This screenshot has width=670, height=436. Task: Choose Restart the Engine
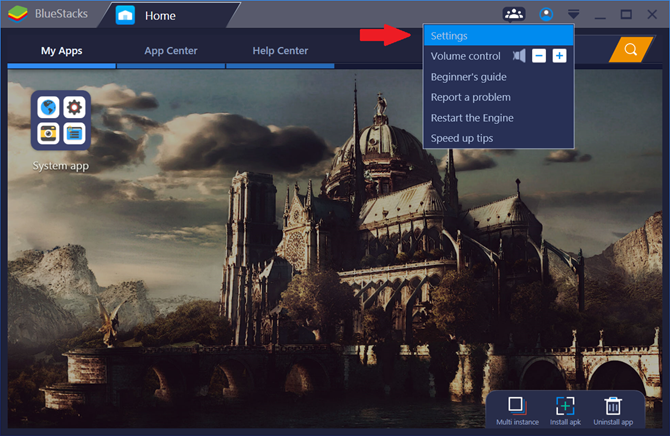[x=498, y=118]
